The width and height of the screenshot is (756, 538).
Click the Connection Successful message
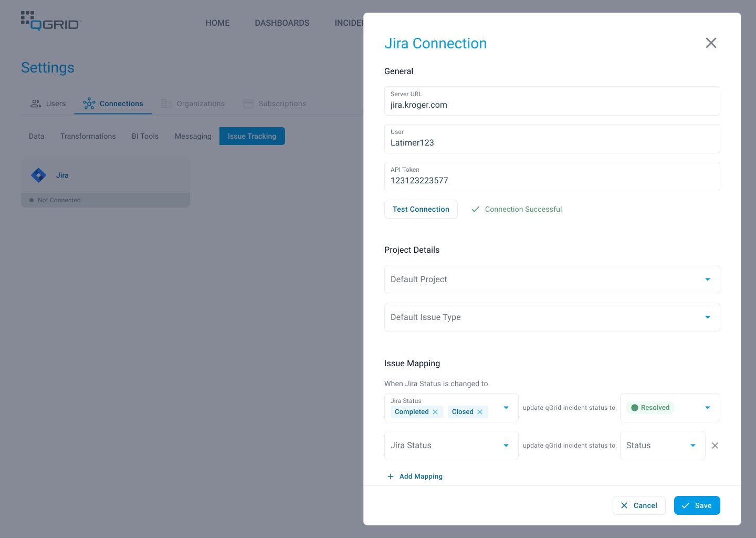pyautogui.click(x=523, y=209)
